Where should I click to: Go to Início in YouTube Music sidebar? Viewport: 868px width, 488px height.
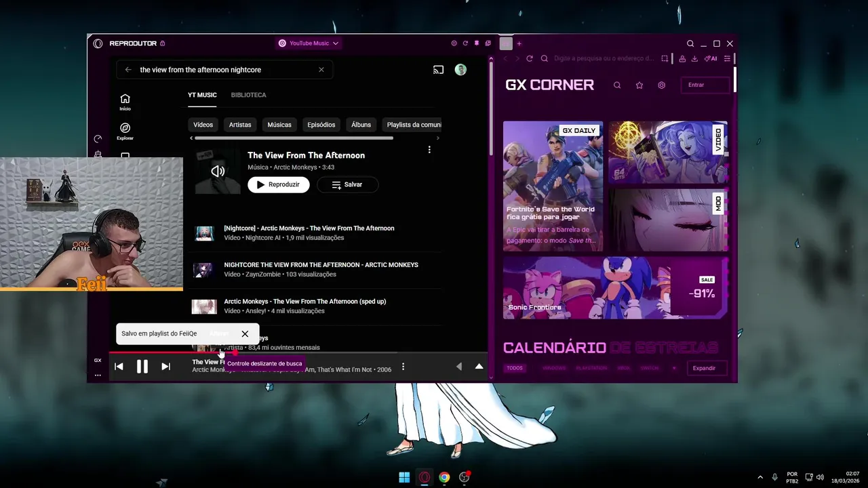(x=125, y=102)
